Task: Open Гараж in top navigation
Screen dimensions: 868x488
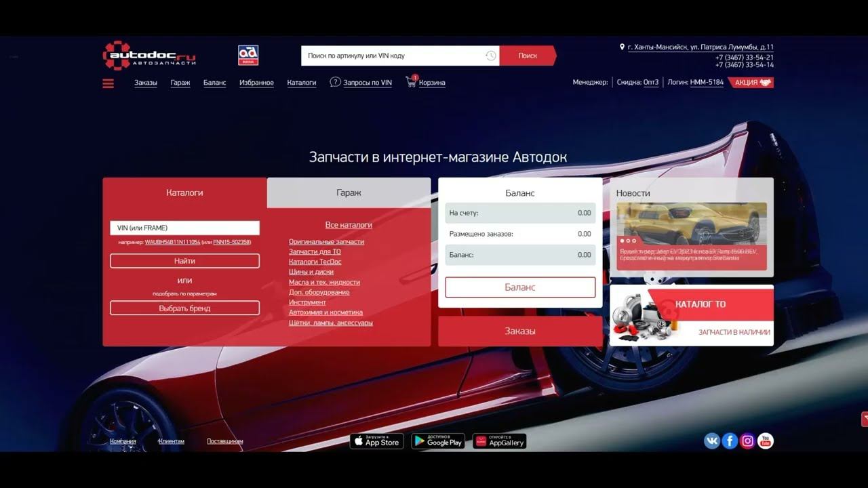Action: click(180, 83)
